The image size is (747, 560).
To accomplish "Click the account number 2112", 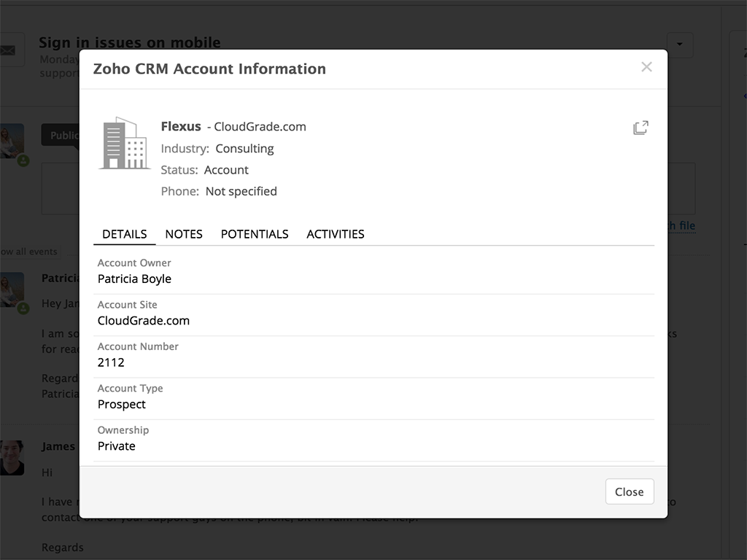I will tap(111, 362).
